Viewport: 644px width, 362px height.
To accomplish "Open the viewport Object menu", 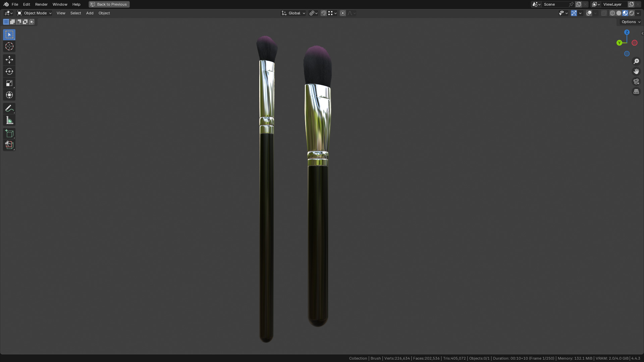I will click(x=104, y=13).
